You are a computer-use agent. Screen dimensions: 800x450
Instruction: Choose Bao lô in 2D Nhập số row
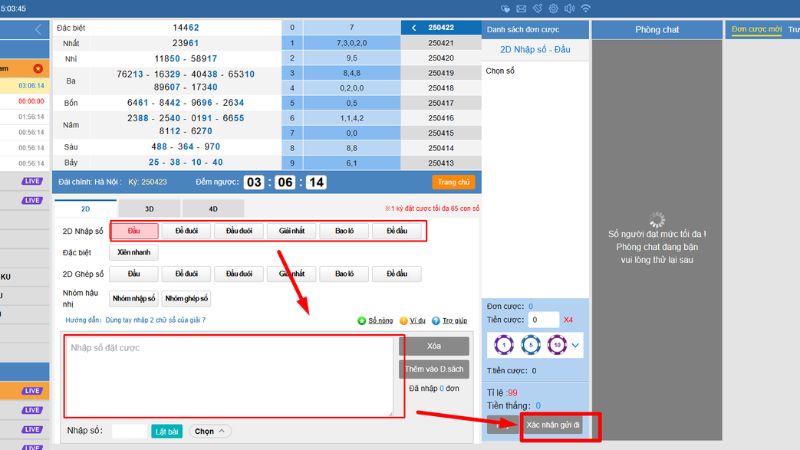[x=344, y=231]
